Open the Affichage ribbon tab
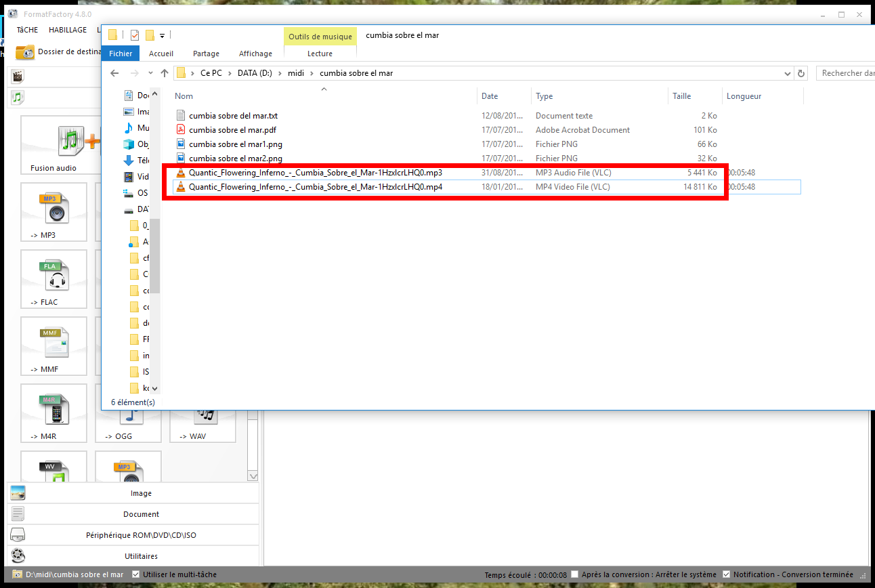This screenshot has height=588, width=875. 255,54
